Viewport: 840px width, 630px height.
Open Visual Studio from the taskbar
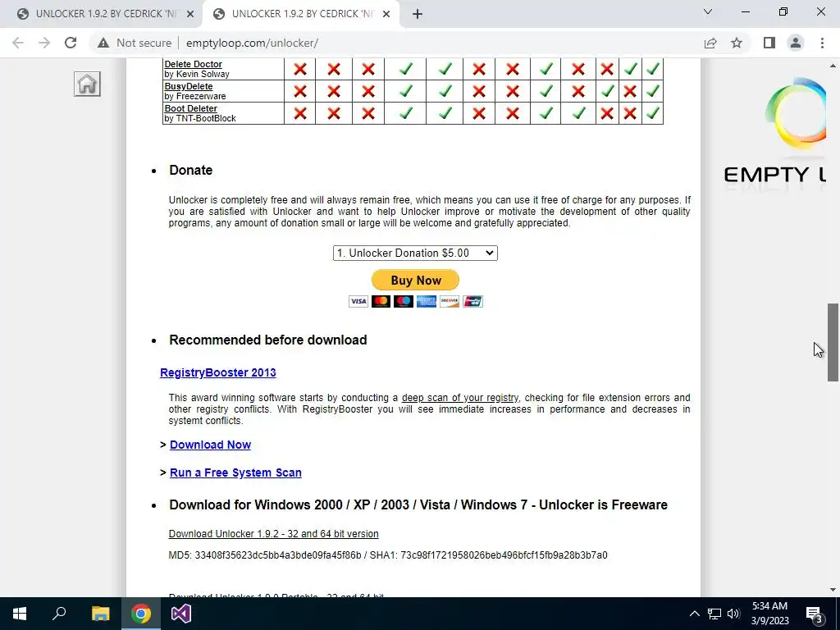tap(181, 614)
